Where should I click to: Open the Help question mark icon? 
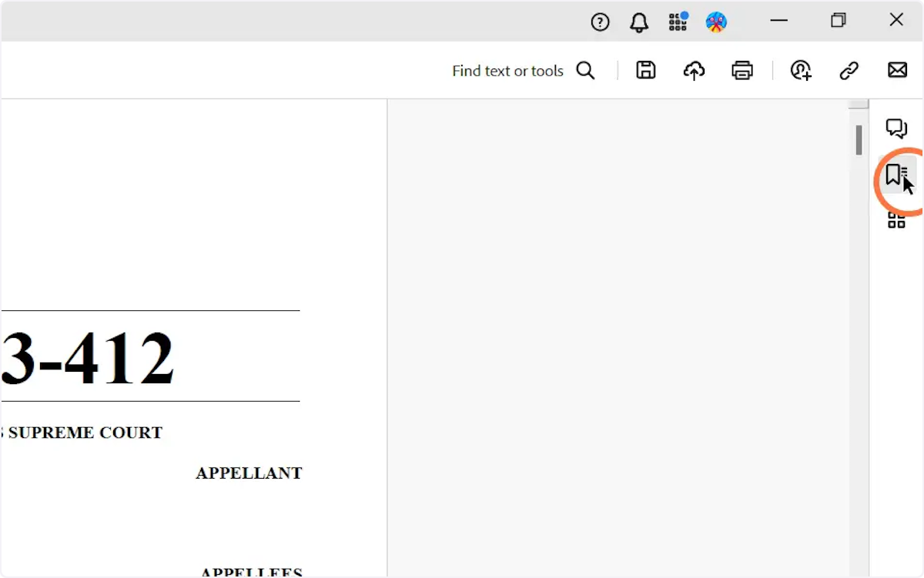600,22
